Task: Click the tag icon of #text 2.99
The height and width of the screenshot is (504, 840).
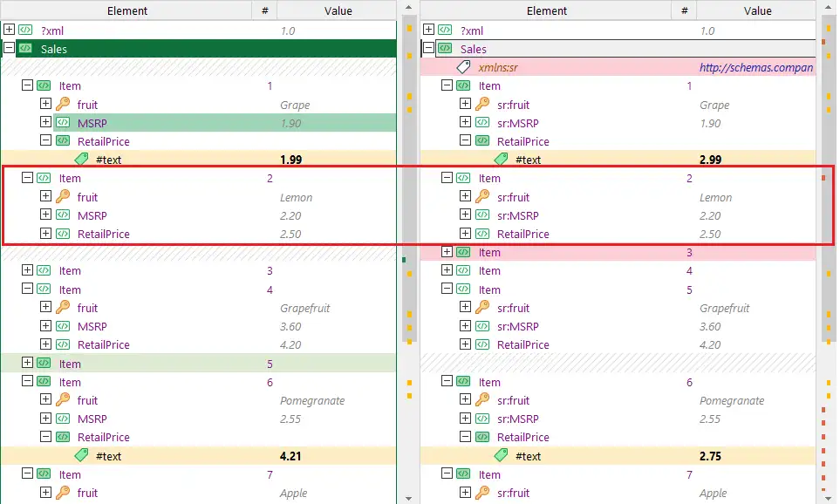Action: point(501,159)
